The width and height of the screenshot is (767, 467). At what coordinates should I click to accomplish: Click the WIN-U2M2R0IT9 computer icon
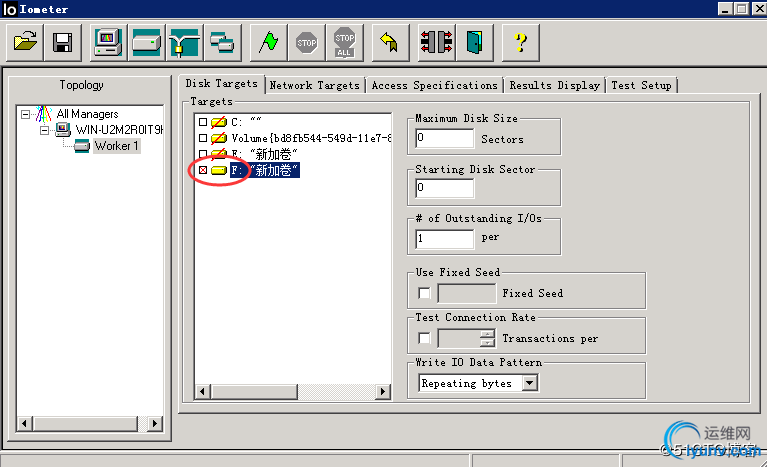63,130
